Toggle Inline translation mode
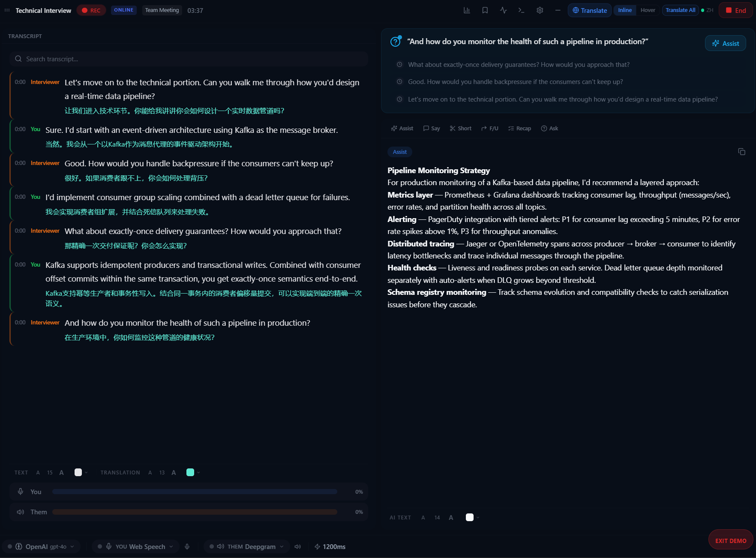 [x=624, y=10]
